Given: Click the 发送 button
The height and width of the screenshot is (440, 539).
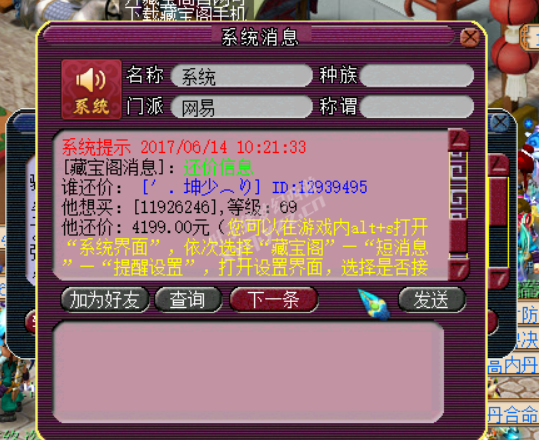Looking at the screenshot, I should tap(432, 300).
